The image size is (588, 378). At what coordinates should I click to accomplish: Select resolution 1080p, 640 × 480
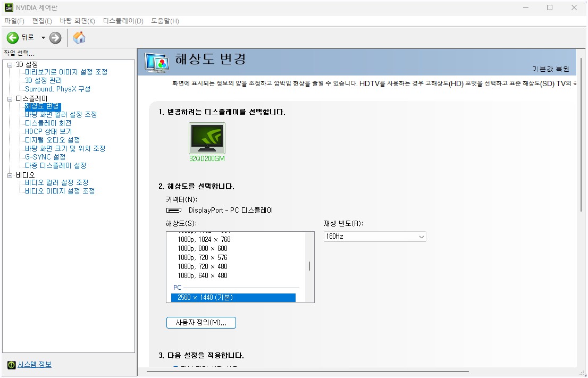click(203, 275)
